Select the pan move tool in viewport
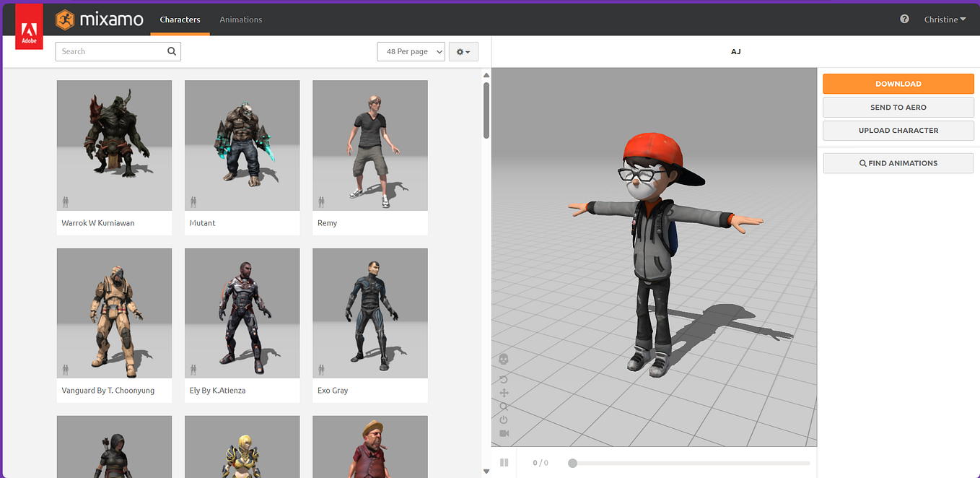 pyautogui.click(x=503, y=393)
